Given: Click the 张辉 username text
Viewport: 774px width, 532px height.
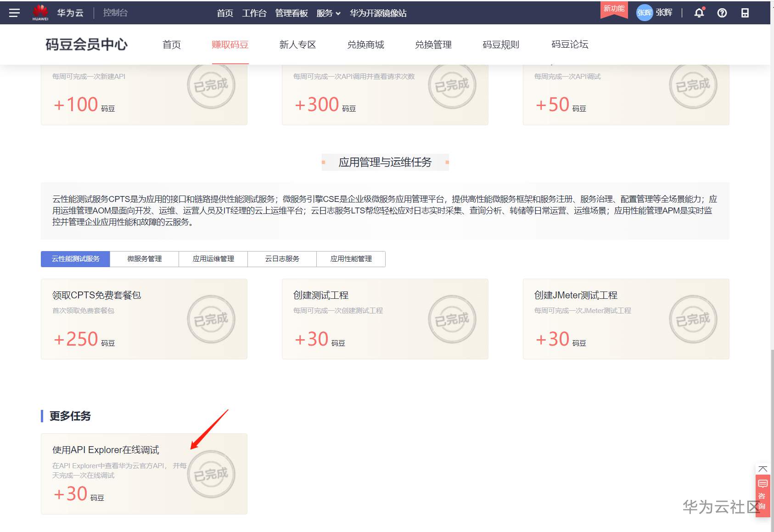Looking at the screenshot, I should [x=664, y=13].
